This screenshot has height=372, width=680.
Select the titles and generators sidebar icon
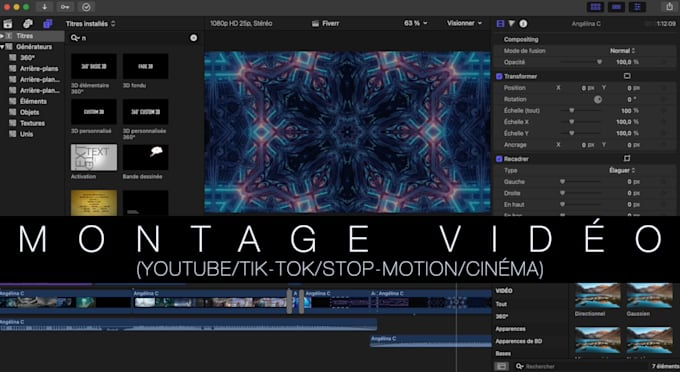48,23
